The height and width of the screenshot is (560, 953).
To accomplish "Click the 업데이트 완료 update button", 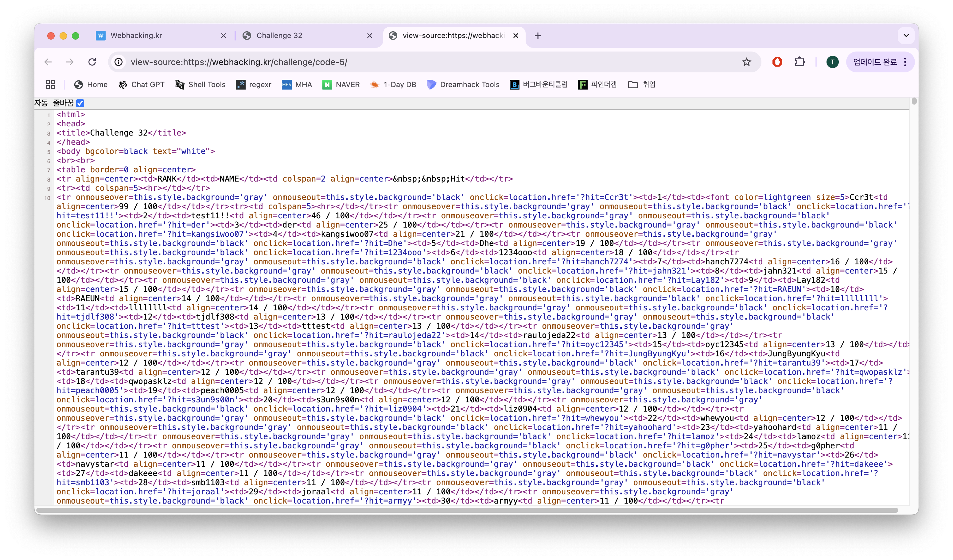I will pos(875,62).
